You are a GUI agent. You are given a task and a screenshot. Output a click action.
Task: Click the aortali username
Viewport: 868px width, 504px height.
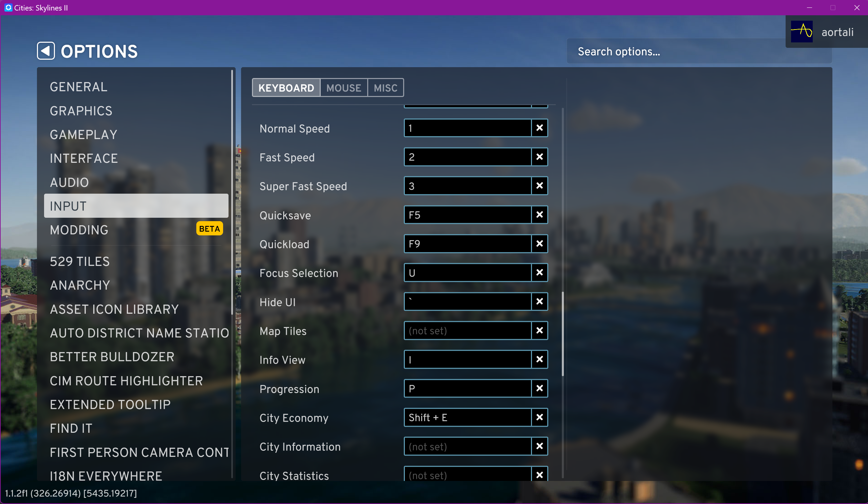pos(837,32)
